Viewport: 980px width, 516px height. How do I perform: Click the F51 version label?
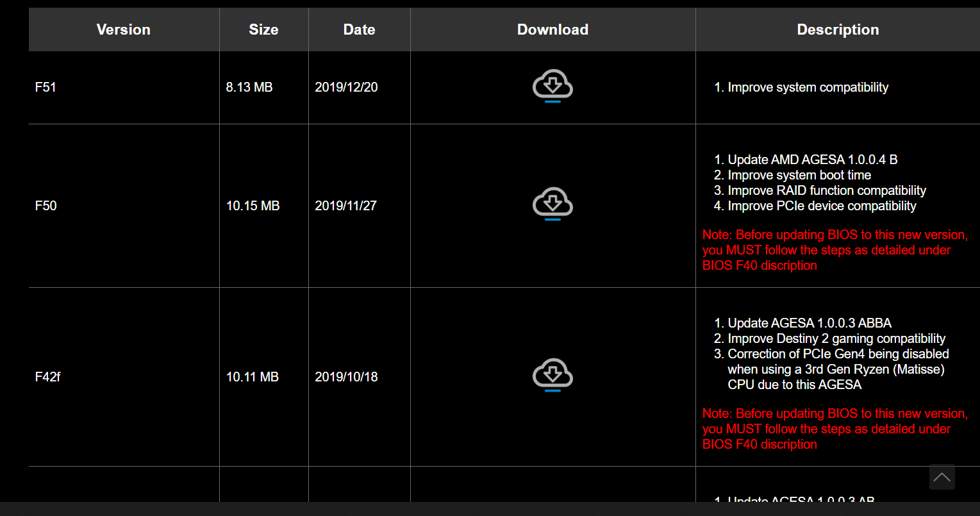pos(46,87)
